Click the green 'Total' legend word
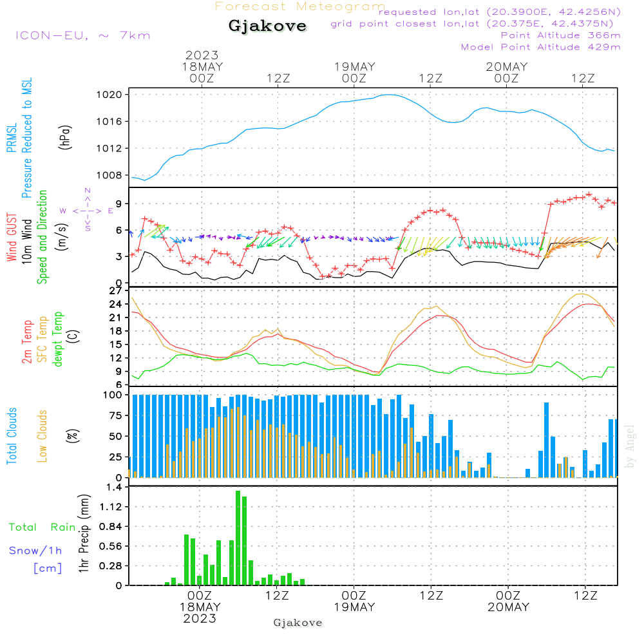The image size is (644, 644). (x=23, y=527)
